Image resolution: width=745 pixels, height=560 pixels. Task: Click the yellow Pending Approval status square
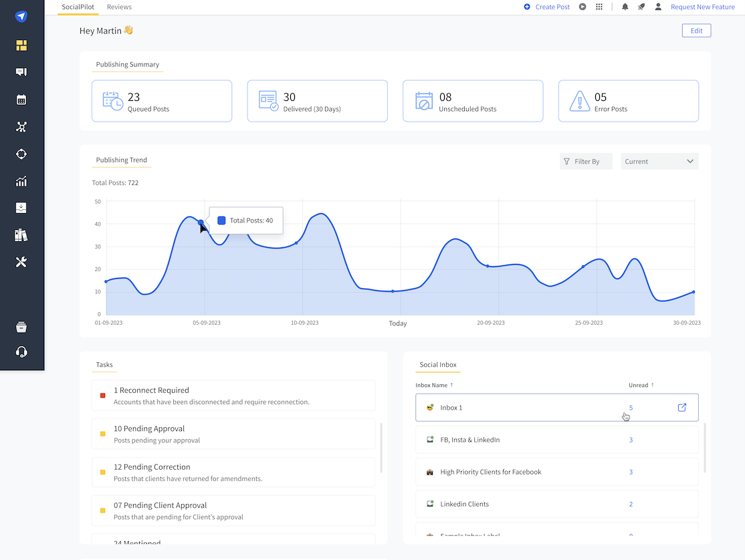tap(102, 434)
